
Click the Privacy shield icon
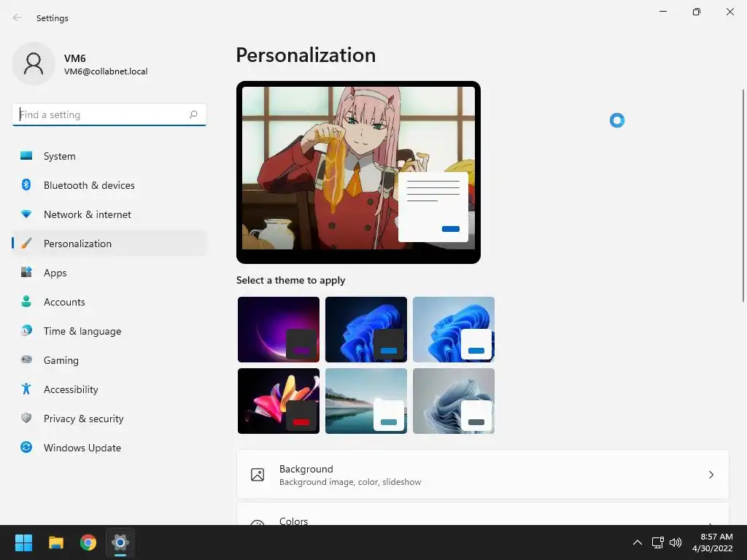[x=26, y=418]
